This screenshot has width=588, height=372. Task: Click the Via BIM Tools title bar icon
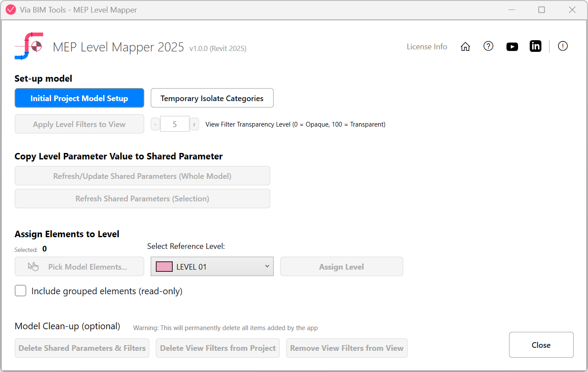[x=11, y=10]
